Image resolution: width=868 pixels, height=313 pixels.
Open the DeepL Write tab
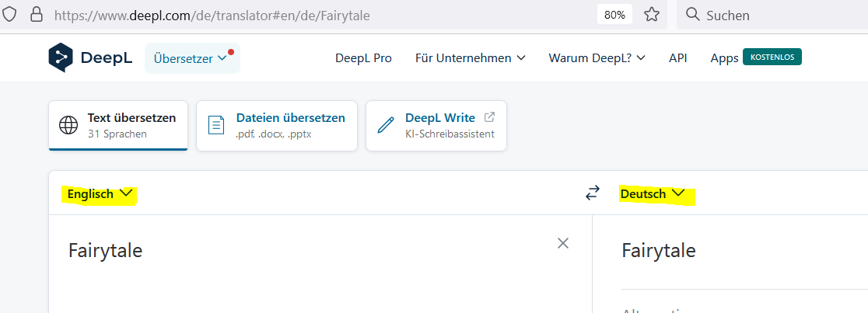(x=436, y=126)
